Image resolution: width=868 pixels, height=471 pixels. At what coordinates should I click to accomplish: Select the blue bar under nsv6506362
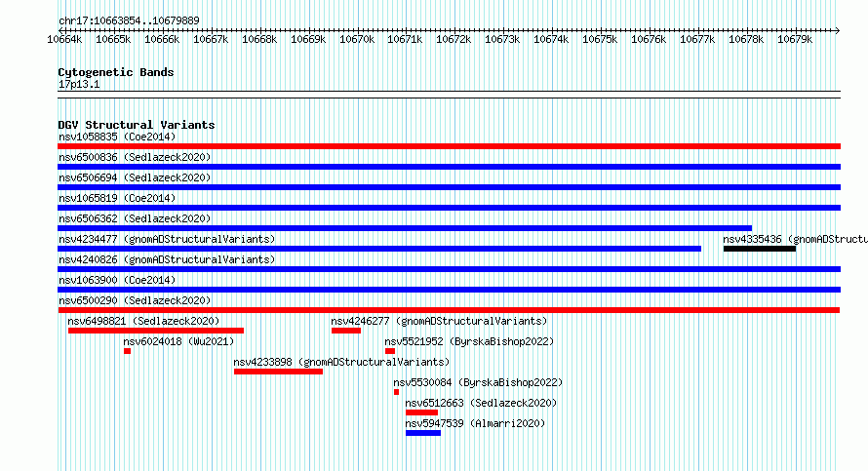click(405, 228)
